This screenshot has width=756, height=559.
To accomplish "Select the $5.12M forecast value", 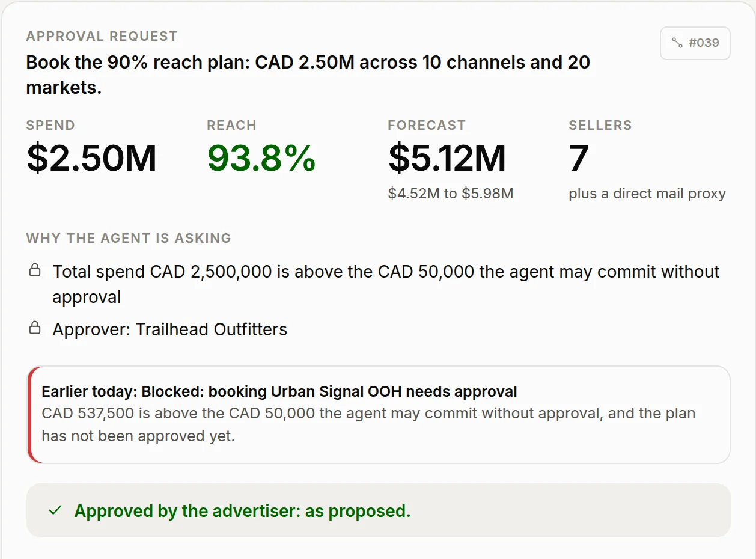I will click(x=447, y=158).
